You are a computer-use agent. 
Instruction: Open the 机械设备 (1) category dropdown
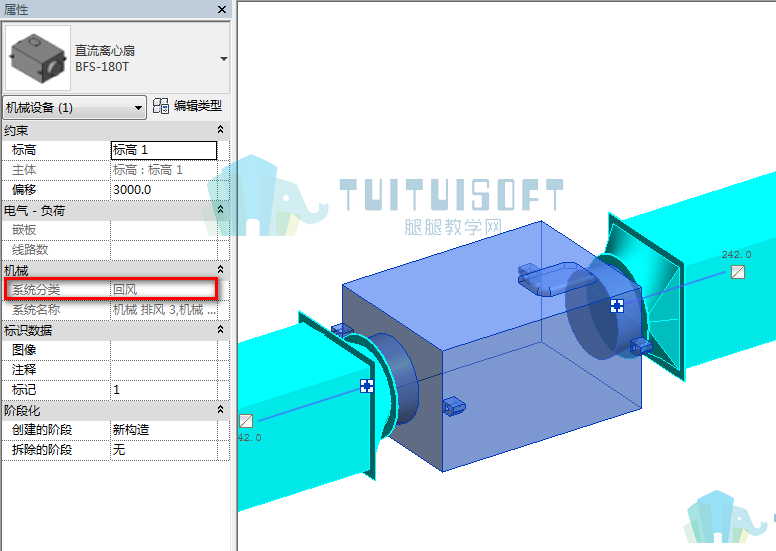tap(74, 107)
